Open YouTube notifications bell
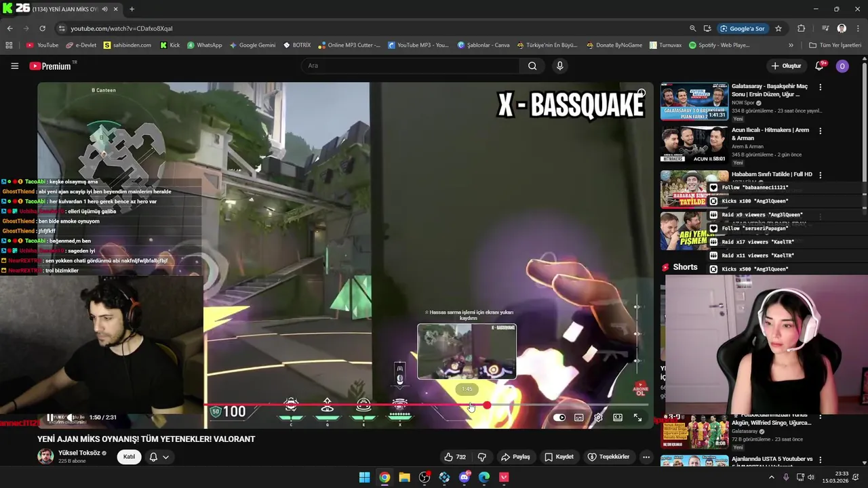 pos(819,66)
